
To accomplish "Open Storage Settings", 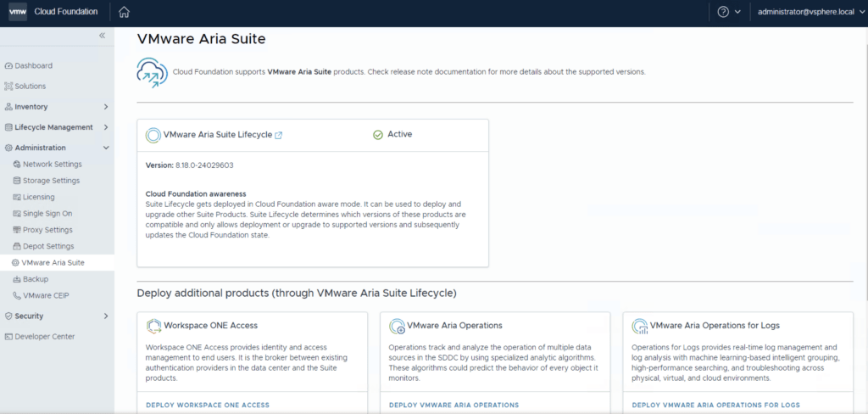I will coord(51,181).
